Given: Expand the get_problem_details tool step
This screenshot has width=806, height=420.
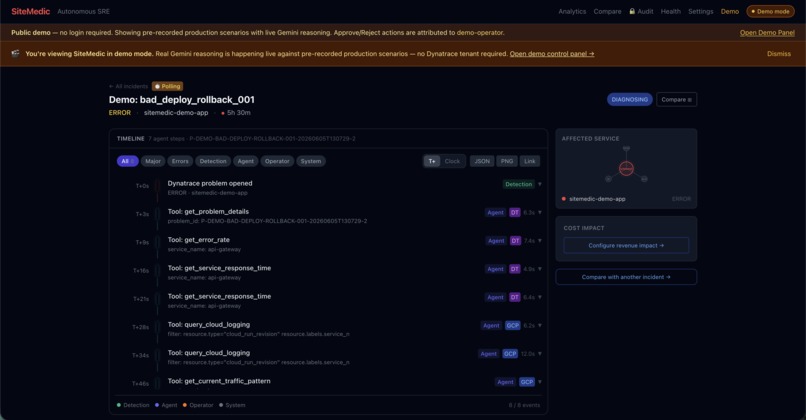Looking at the screenshot, I should click(540, 212).
